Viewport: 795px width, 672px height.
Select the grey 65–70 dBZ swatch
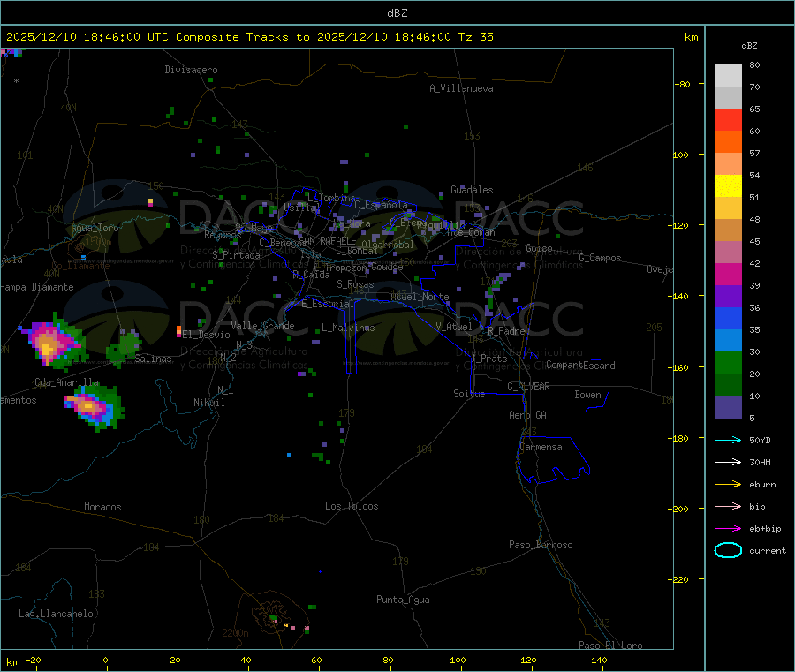[x=728, y=98]
